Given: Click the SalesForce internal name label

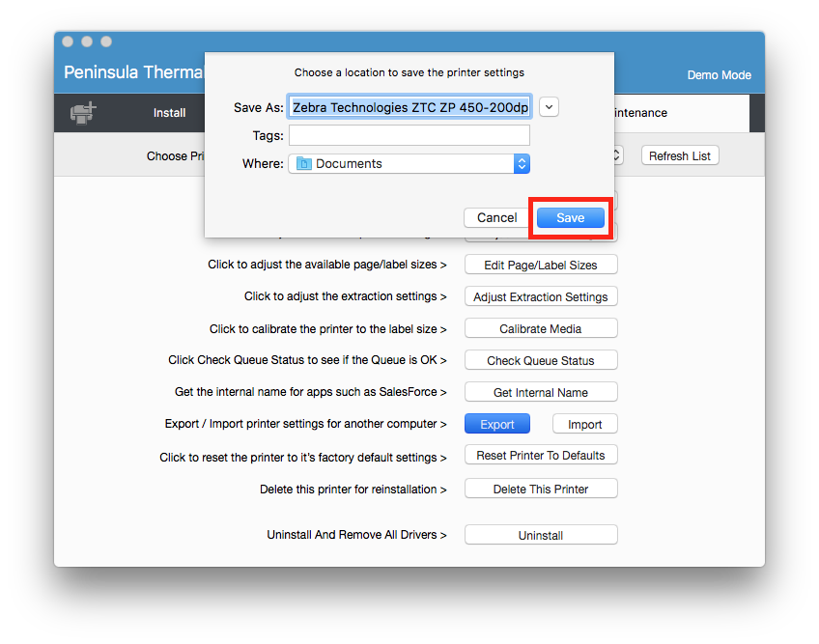Looking at the screenshot, I should point(310,392).
